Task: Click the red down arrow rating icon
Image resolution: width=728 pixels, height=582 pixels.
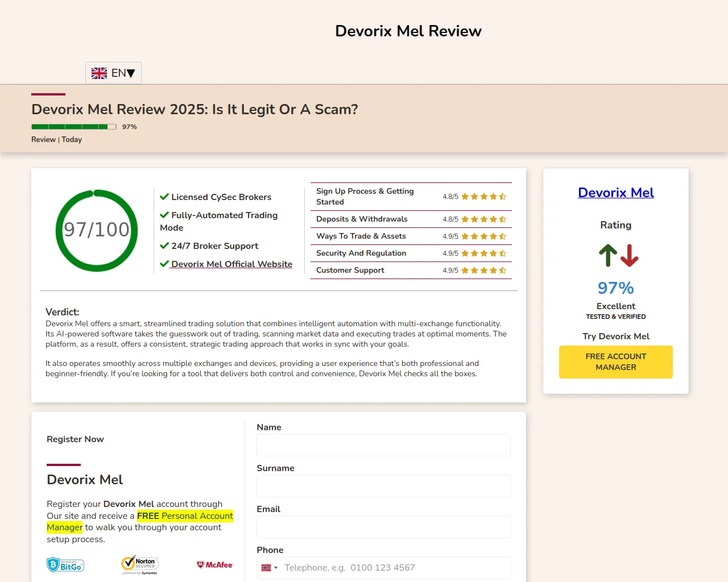Action: (x=629, y=256)
